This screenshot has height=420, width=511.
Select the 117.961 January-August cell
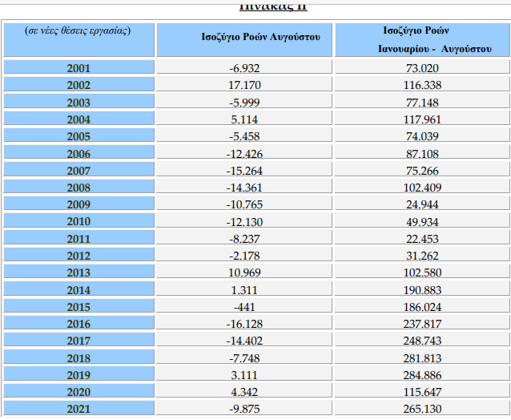[x=422, y=119]
